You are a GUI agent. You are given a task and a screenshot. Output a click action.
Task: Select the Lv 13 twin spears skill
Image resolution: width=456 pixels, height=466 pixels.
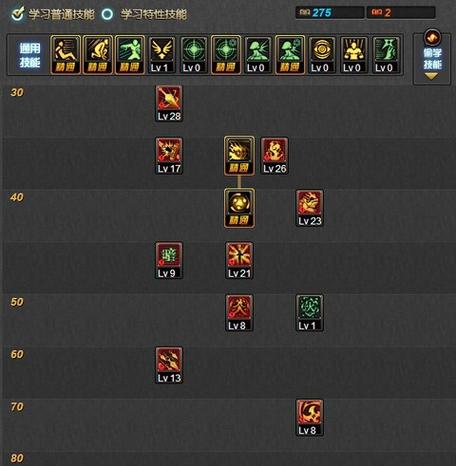[169, 365]
